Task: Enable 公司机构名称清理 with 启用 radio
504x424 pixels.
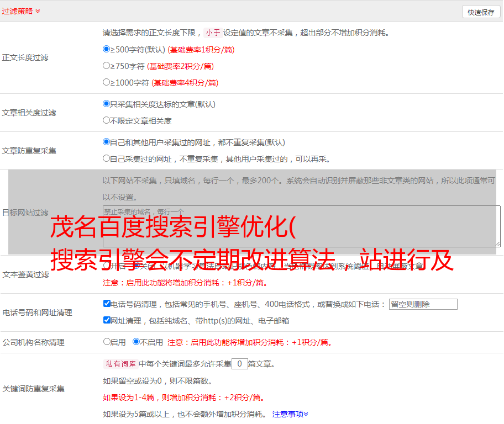Action: click(107, 342)
